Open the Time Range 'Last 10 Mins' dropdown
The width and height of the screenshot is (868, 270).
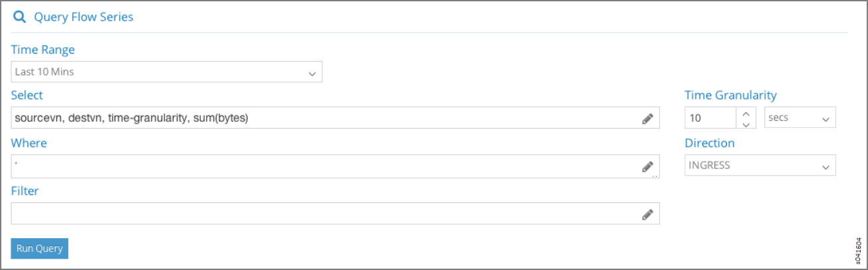tap(166, 72)
